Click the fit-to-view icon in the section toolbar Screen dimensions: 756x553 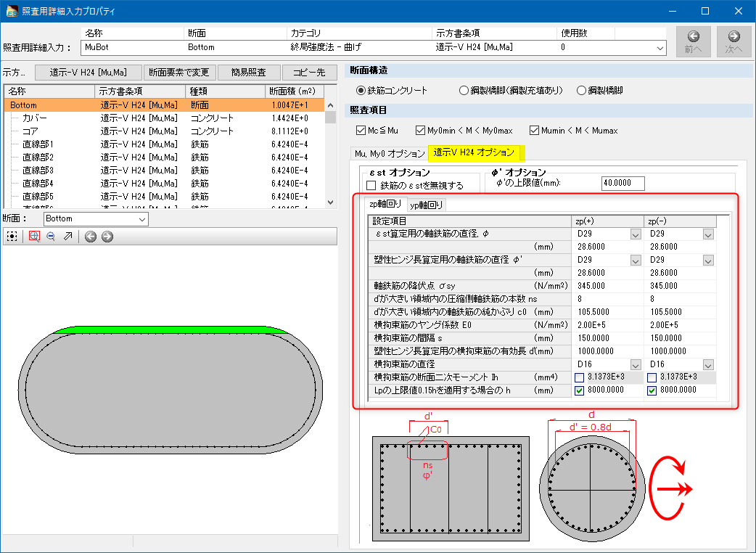tap(12, 237)
